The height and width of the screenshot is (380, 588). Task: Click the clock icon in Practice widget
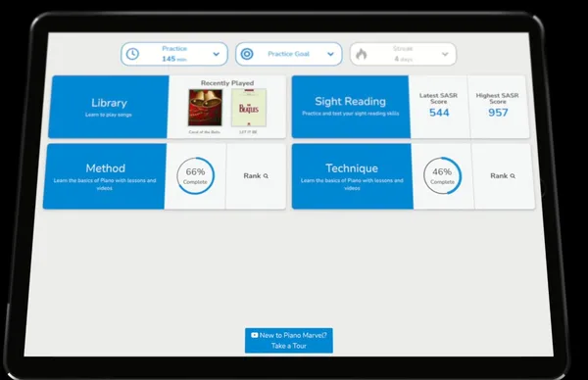point(132,54)
